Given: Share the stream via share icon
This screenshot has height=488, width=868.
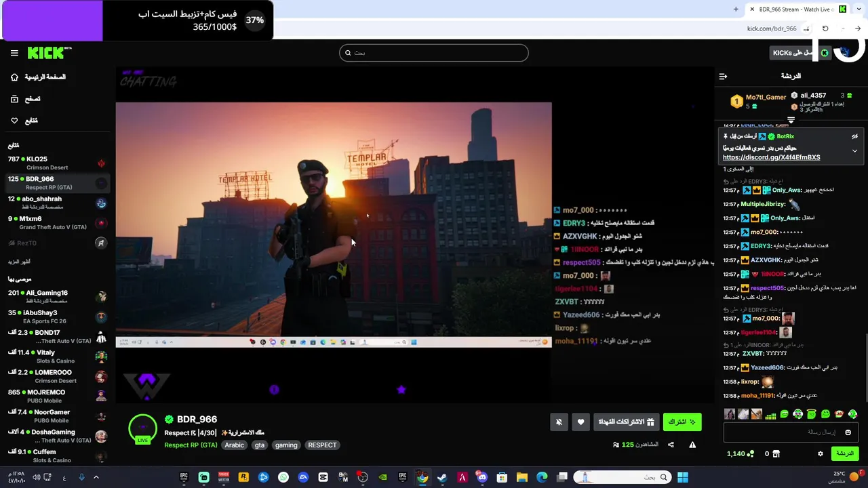Looking at the screenshot, I should pyautogui.click(x=671, y=445).
